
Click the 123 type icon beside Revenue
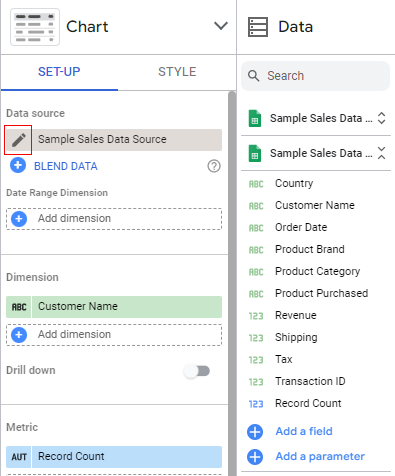pos(256,316)
